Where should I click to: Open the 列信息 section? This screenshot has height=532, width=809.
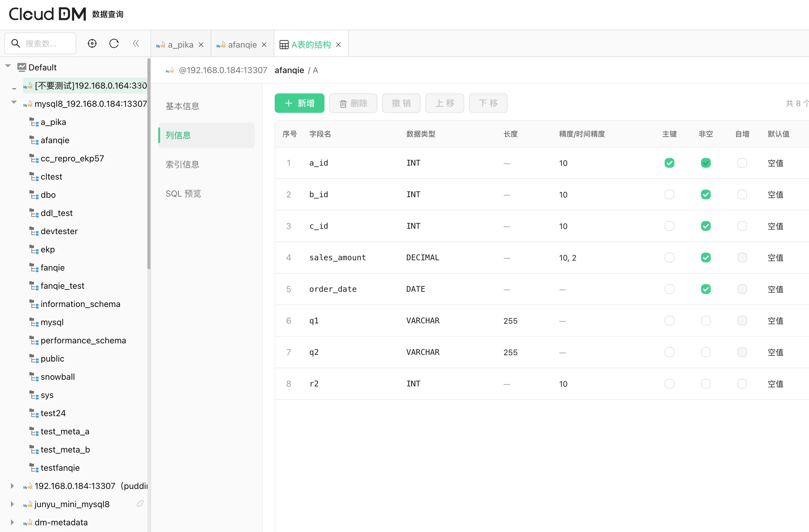[206, 135]
